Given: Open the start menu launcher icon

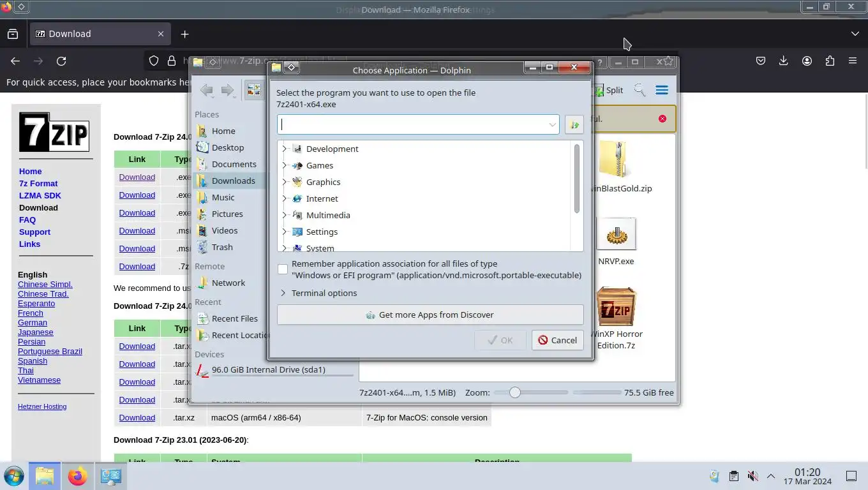Looking at the screenshot, I should point(13,476).
